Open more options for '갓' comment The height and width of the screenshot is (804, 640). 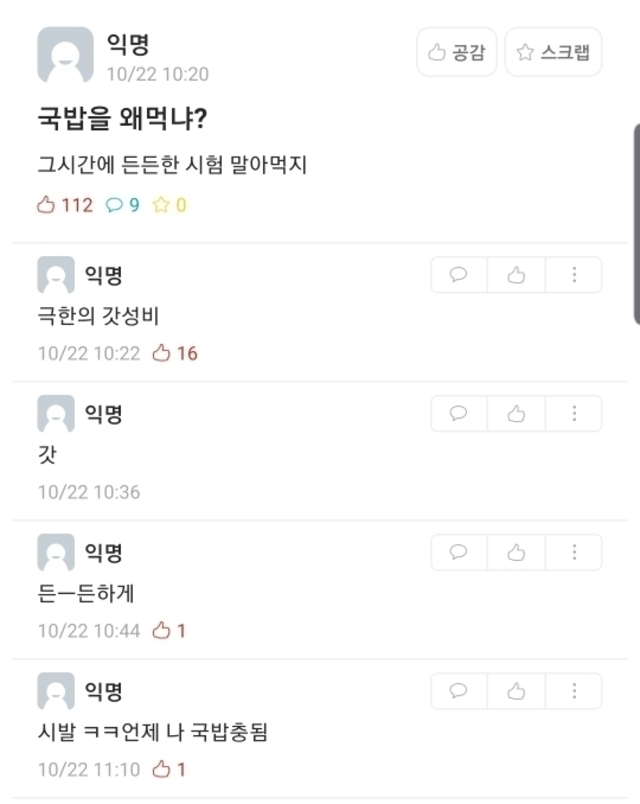[x=574, y=414]
